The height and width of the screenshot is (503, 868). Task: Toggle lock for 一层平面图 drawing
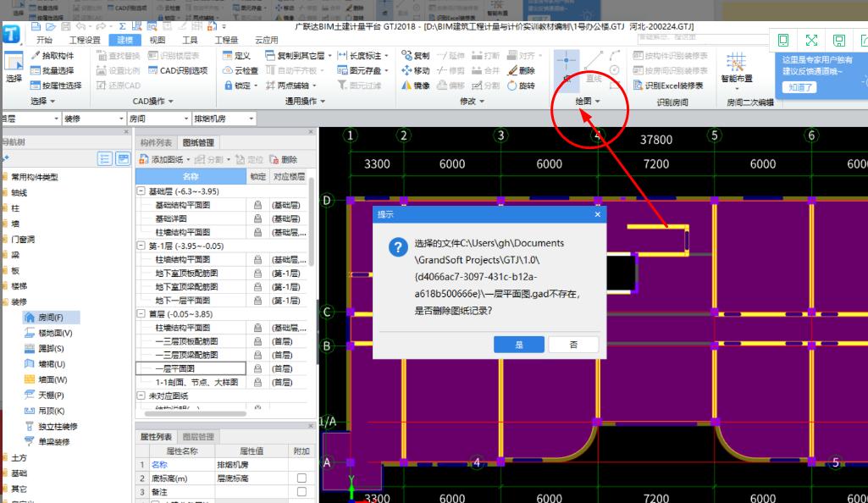[258, 368]
